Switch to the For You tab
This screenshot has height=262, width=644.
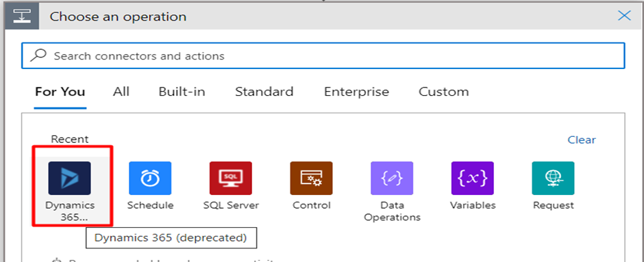pyautogui.click(x=60, y=92)
